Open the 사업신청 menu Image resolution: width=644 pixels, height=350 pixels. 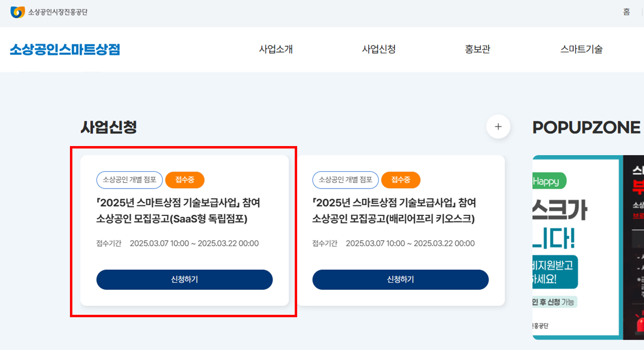(x=379, y=49)
